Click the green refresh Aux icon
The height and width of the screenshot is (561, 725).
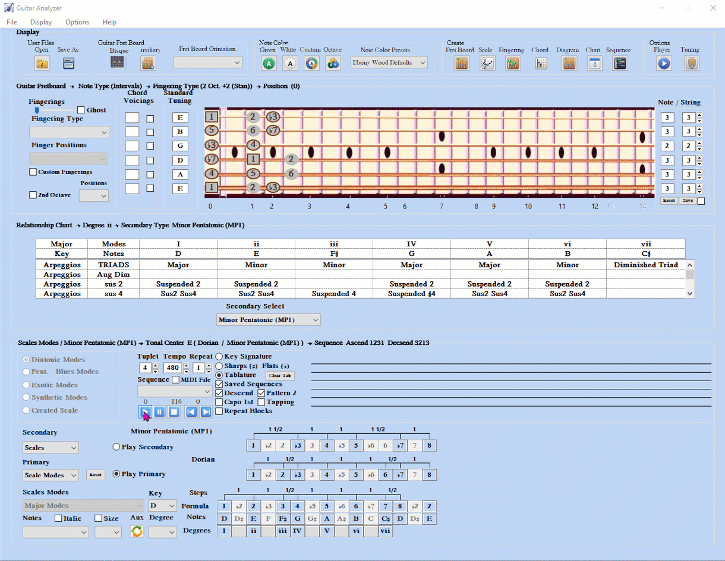pyautogui.click(x=137, y=531)
